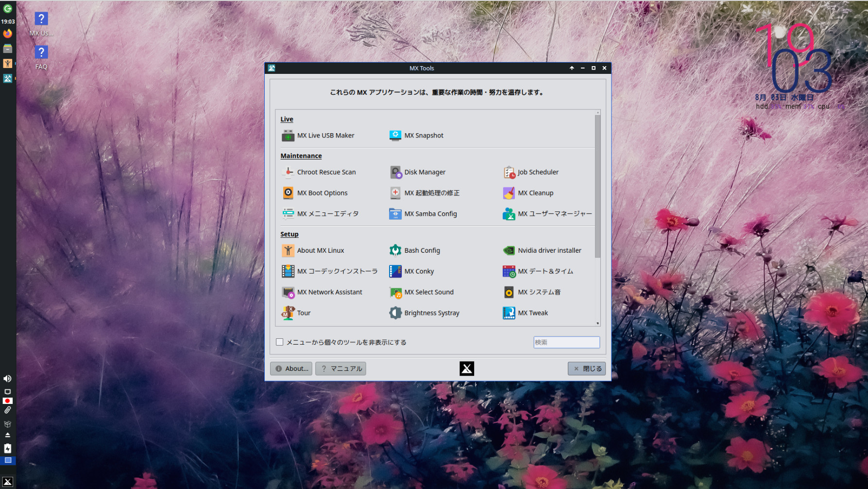
Task: Click scrollbar down arrow in tools list
Action: (597, 323)
